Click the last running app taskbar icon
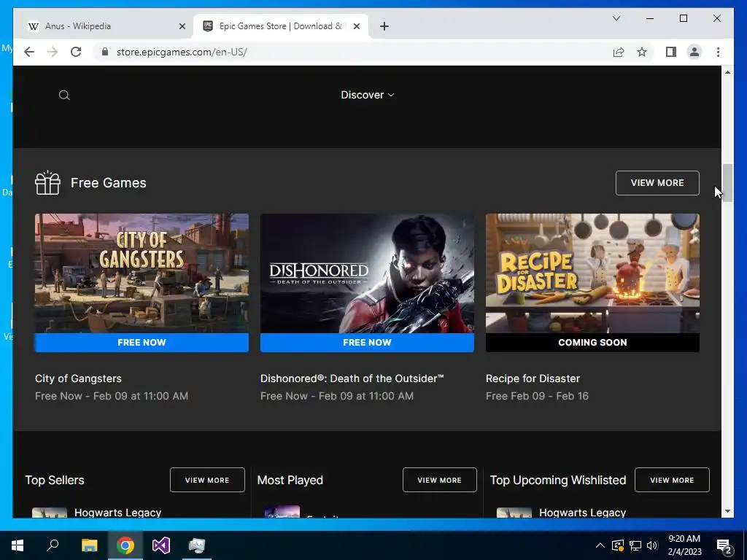 pos(197,545)
